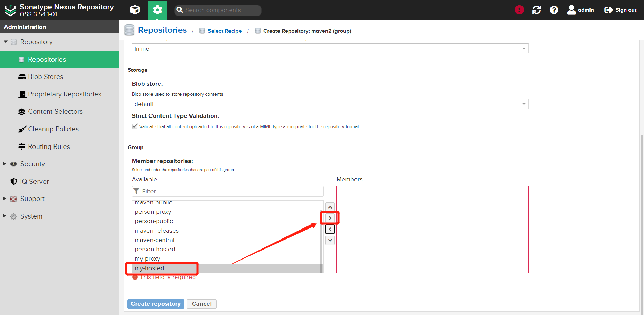Viewport: 644px width, 315px height.
Task: Click the Sonatype Nexus logo
Action: 10,10
